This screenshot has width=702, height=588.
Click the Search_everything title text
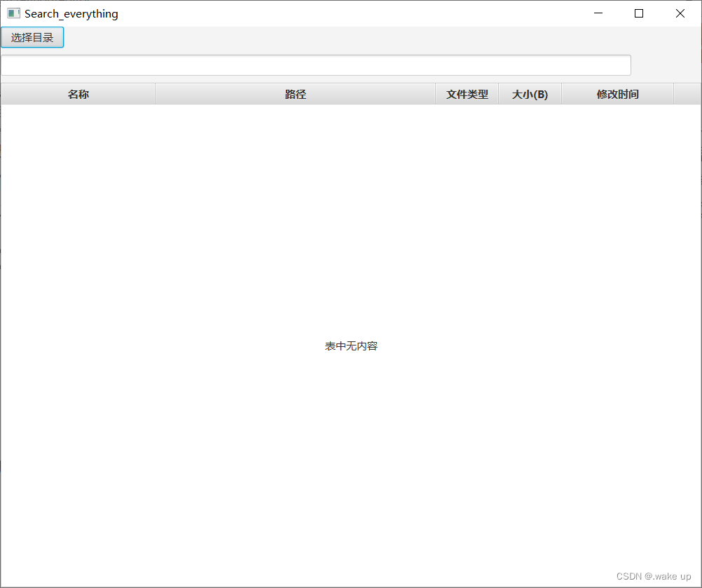point(70,13)
